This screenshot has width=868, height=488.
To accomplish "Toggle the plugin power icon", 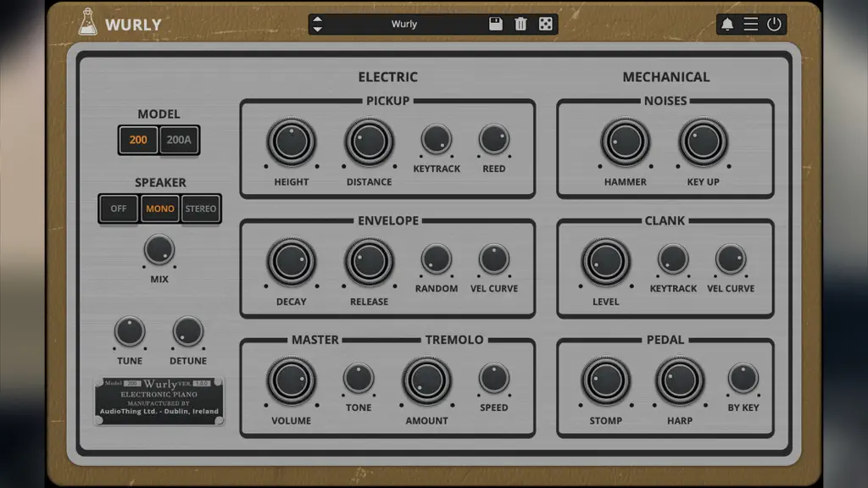I will (774, 24).
